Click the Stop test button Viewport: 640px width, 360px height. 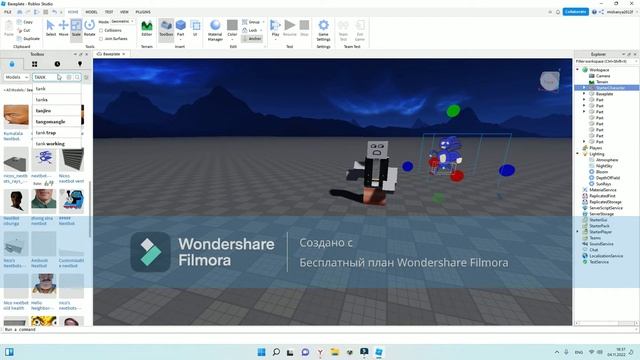[x=304, y=28]
